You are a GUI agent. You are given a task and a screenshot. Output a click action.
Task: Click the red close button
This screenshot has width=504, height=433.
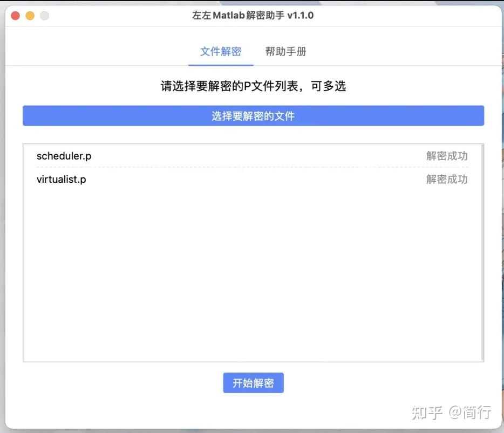[15, 16]
